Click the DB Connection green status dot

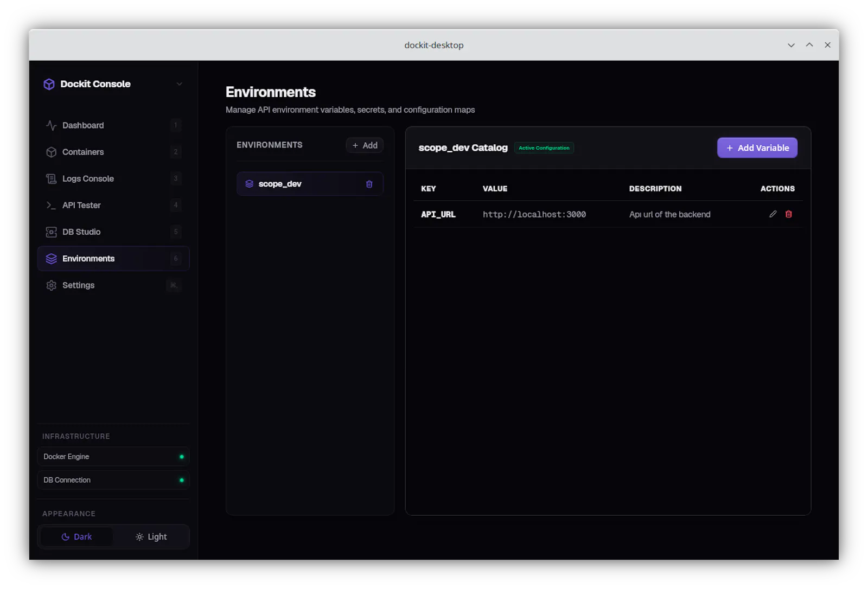coord(182,480)
